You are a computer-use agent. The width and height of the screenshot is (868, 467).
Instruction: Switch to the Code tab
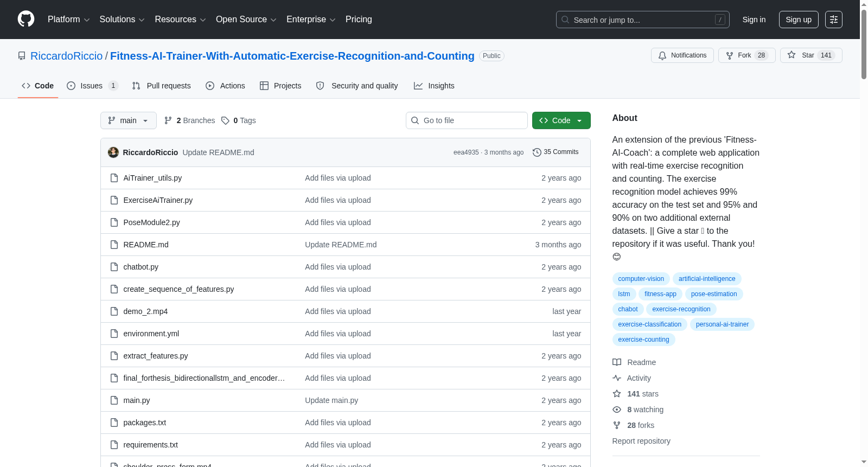pos(38,86)
